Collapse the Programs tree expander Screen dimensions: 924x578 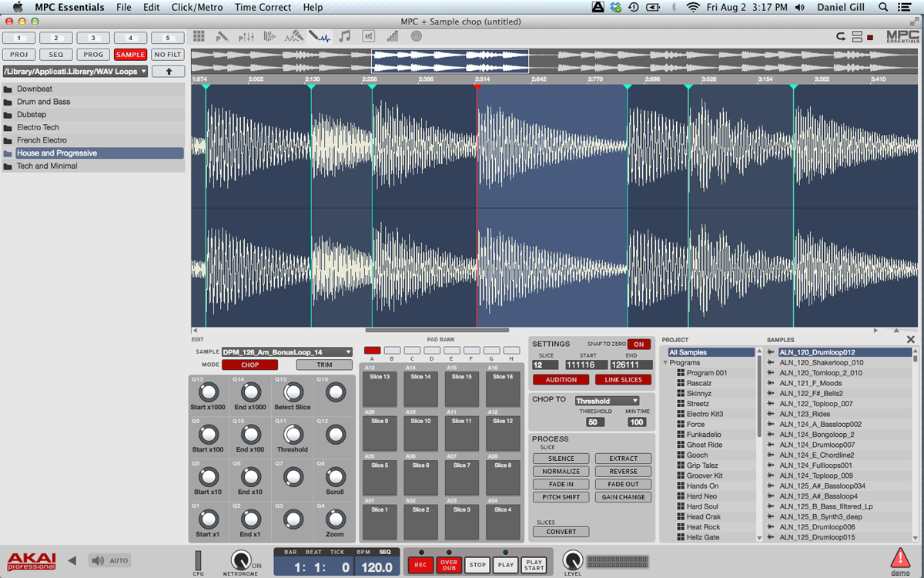(665, 363)
